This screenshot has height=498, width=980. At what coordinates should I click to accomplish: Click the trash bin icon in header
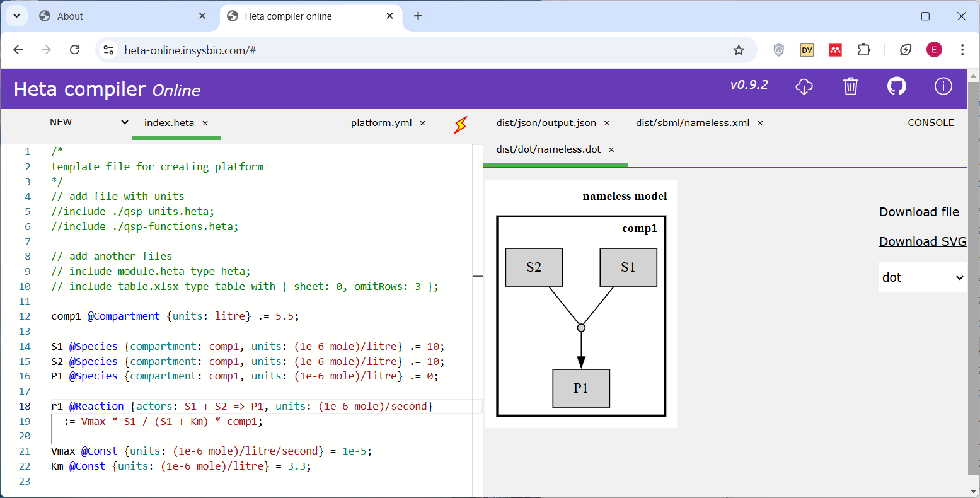[x=851, y=86]
